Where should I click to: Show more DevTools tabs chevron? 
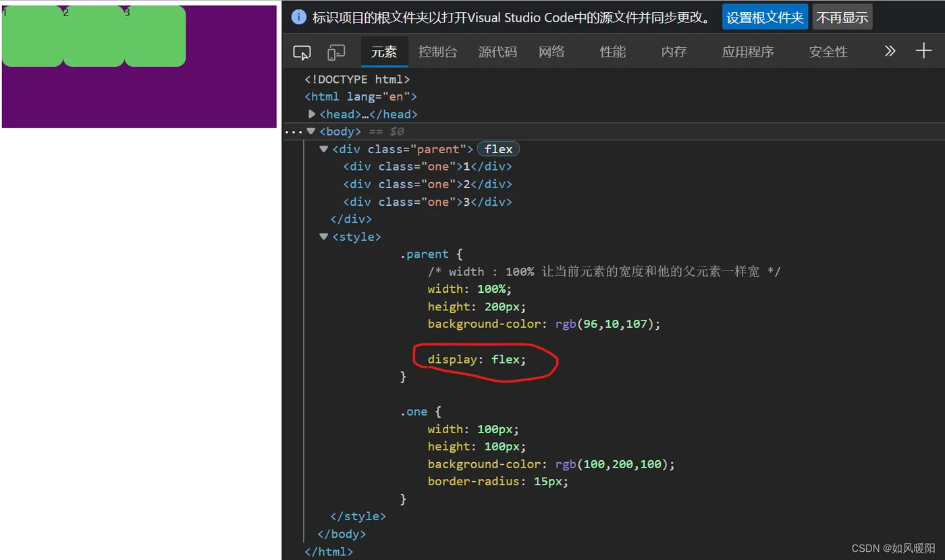890,51
